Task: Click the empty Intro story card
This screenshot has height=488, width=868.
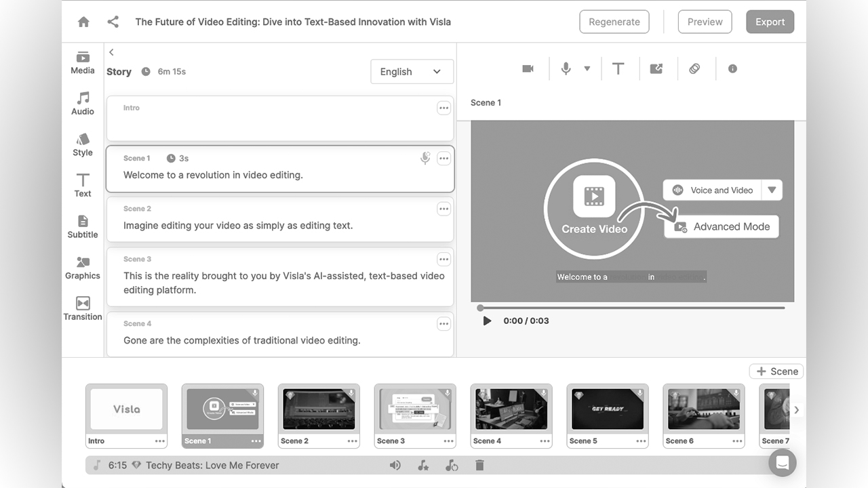Action: pyautogui.click(x=280, y=118)
